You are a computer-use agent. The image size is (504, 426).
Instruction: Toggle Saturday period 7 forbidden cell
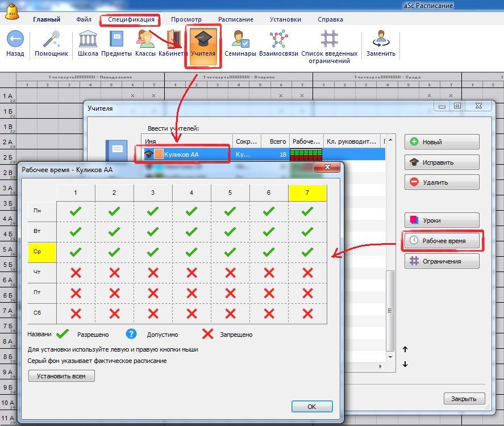point(307,314)
